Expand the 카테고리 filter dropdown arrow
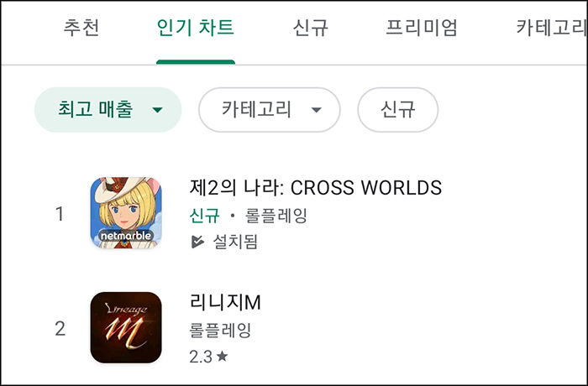The width and height of the screenshot is (588, 386). coord(317,110)
